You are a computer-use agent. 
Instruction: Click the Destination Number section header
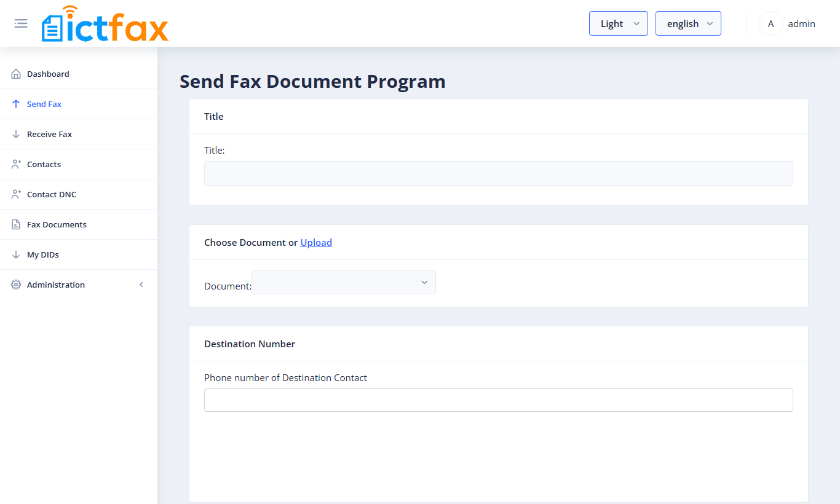tap(250, 344)
